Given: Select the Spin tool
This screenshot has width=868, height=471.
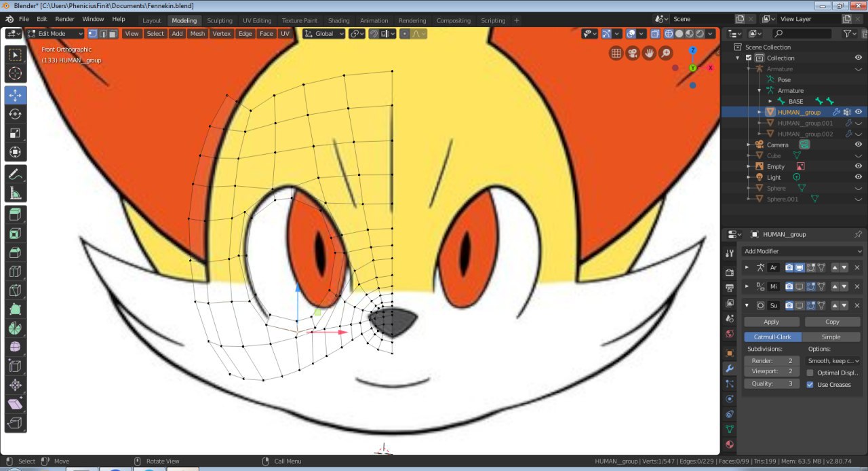Looking at the screenshot, I should [16, 328].
